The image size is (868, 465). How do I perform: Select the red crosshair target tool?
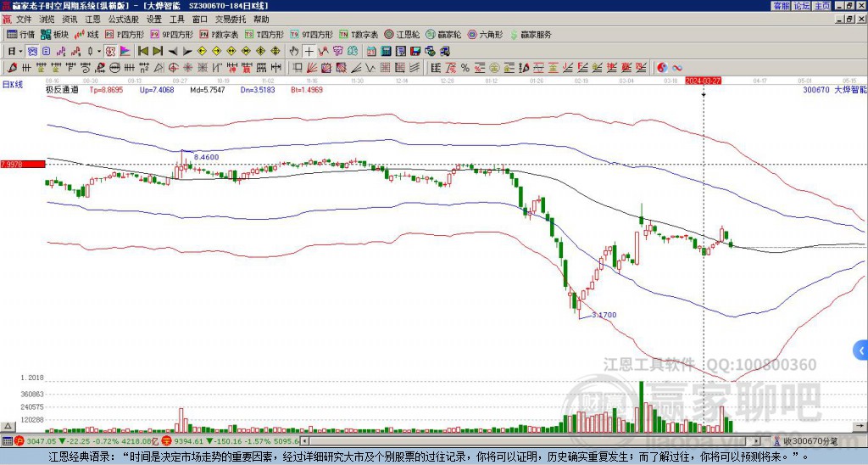[x=173, y=68]
